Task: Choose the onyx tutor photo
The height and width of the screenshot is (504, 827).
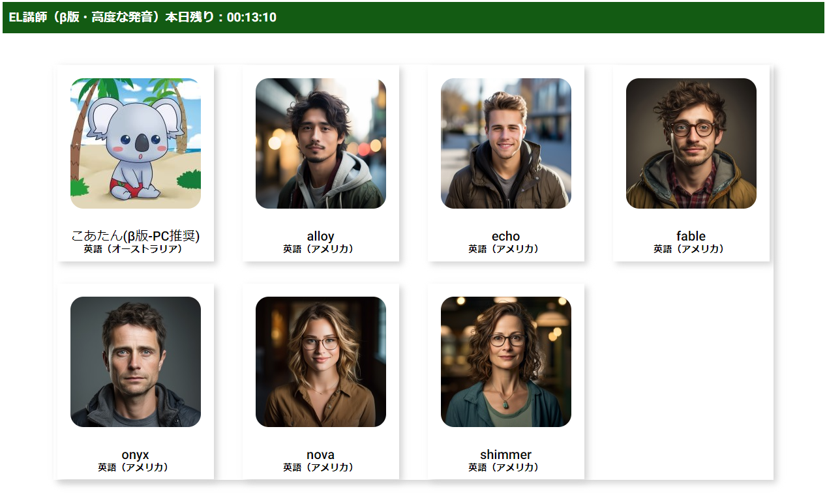Action: 136,362
